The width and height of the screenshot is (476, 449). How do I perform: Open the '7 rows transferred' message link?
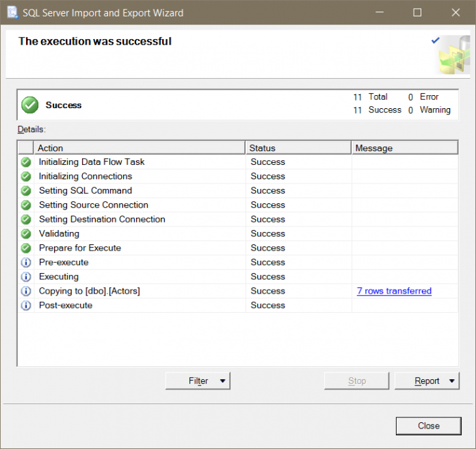pyautogui.click(x=394, y=291)
